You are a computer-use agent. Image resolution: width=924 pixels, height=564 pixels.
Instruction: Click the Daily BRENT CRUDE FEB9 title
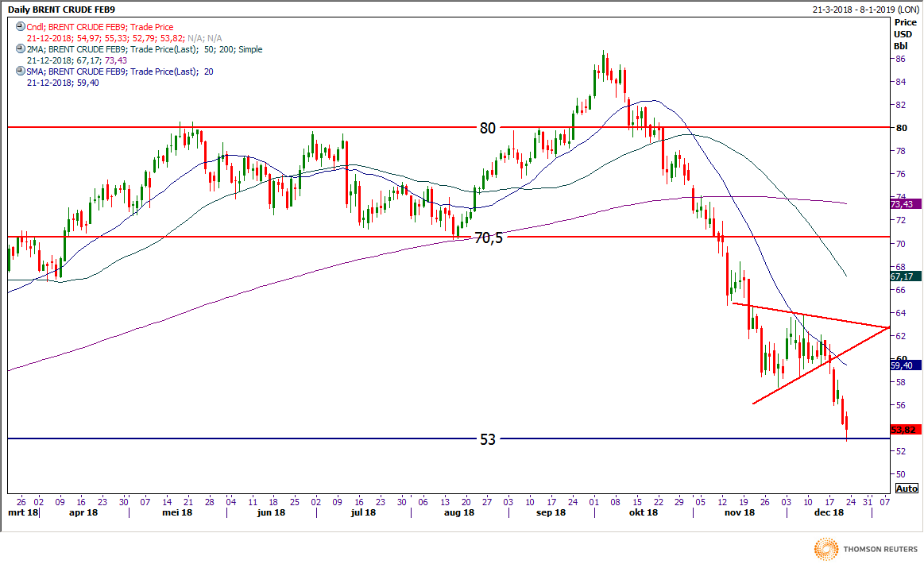61,10
